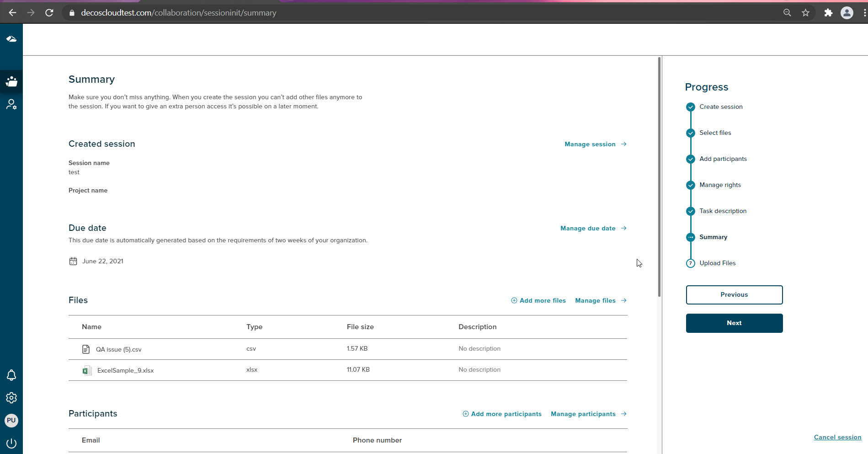Go back in browser history
Viewport: 868px width, 454px height.
(13, 13)
